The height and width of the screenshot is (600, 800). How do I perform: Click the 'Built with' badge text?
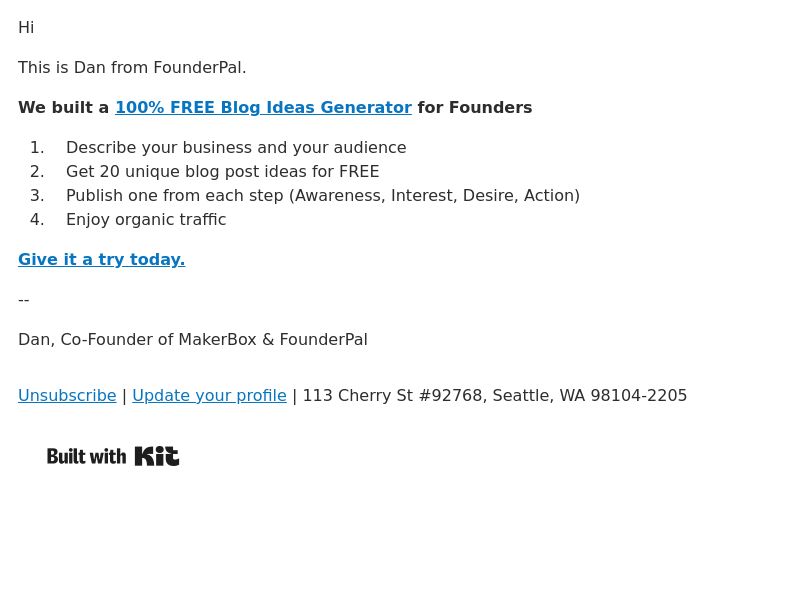point(86,456)
